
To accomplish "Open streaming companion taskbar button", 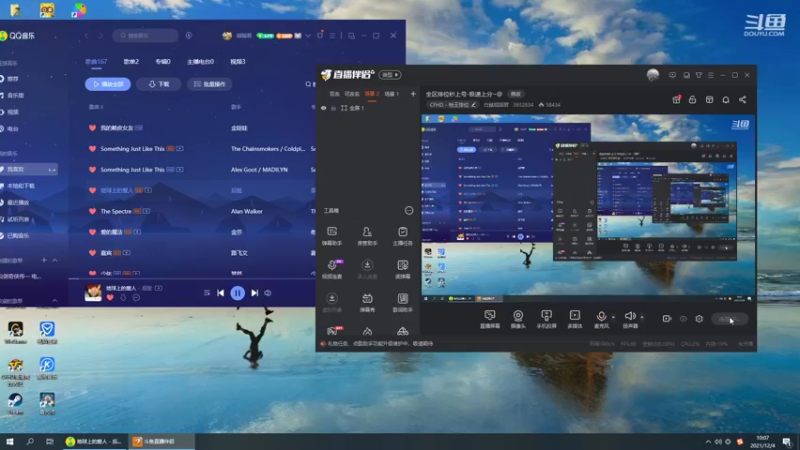I will [161, 441].
